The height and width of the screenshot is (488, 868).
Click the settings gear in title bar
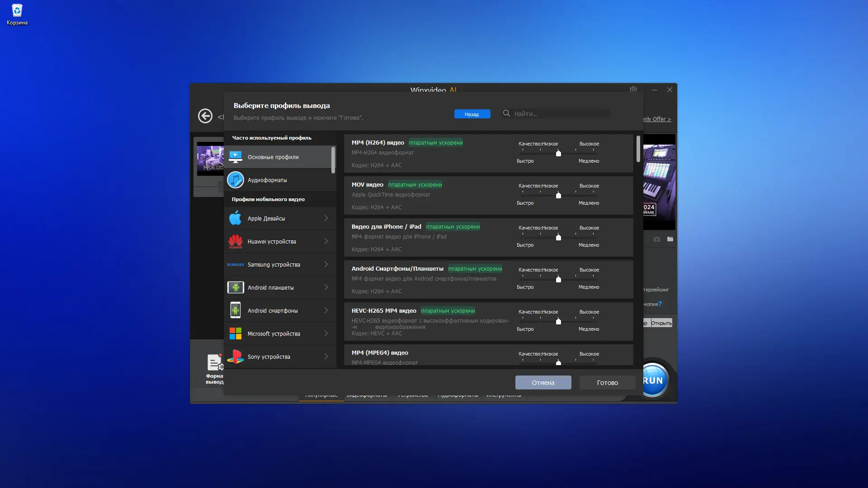point(633,89)
